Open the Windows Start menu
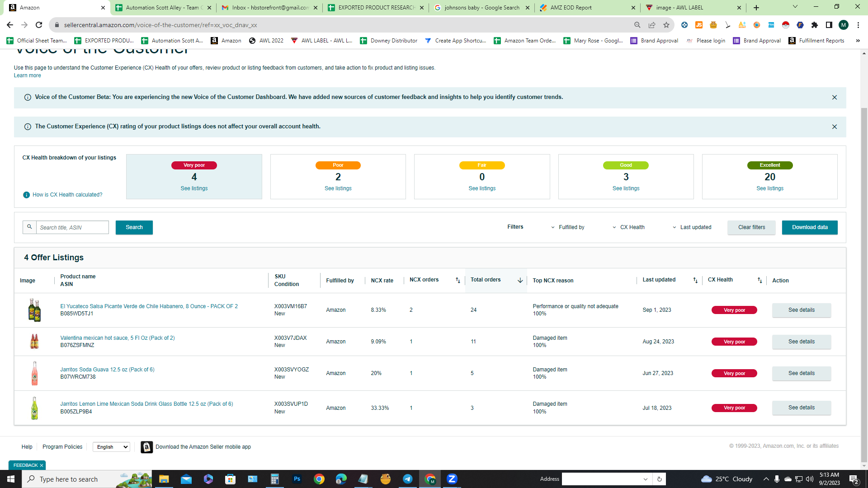Screen dimensions: 868x488 tap(11, 479)
